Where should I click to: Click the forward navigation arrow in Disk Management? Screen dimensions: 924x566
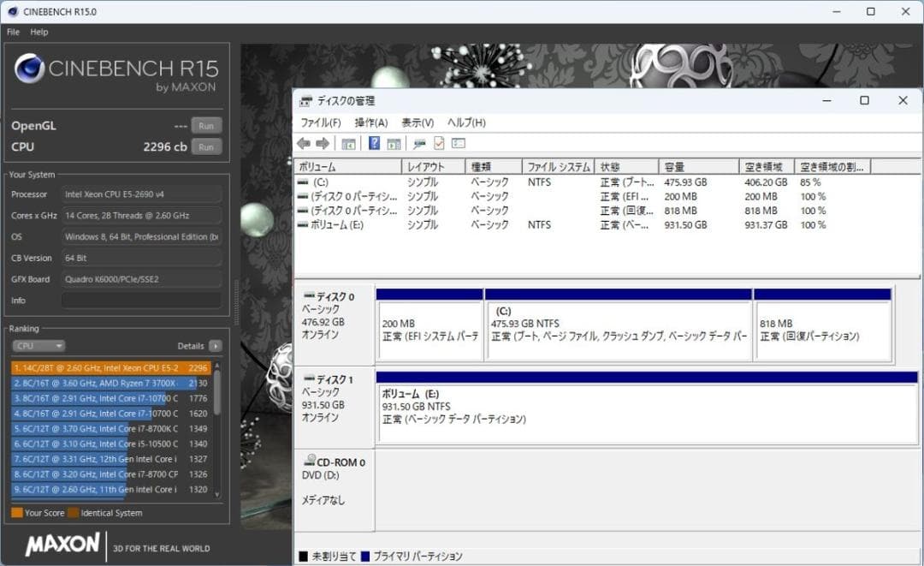(x=321, y=144)
